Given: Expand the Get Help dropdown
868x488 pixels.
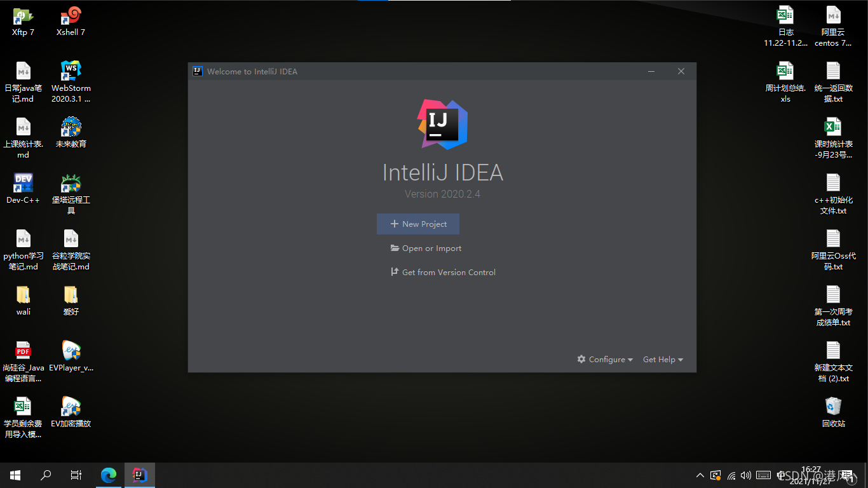Looking at the screenshot, I should pos(663,360).
